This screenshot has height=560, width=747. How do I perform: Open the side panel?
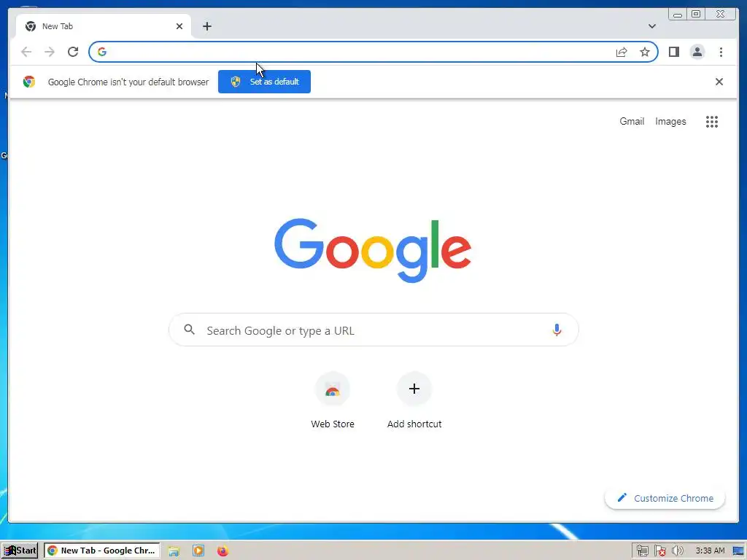pyautogui.click(x=673, y=52)
